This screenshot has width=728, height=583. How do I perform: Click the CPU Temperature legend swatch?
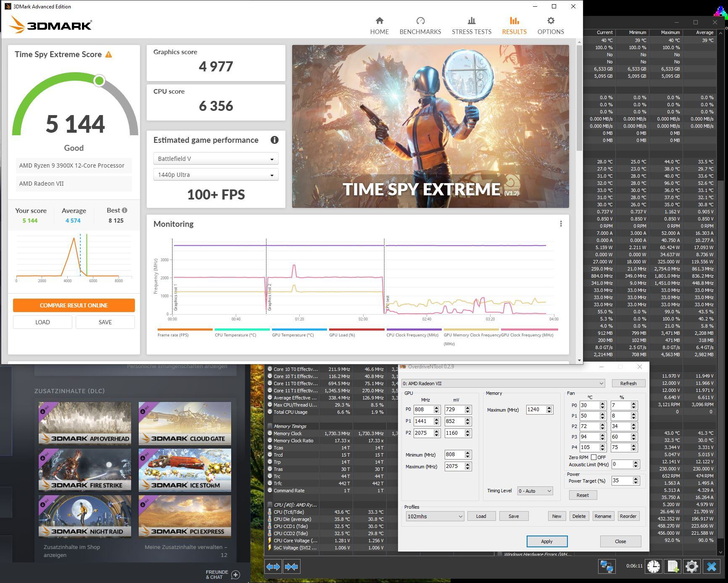pyautogui.click(x=242, y=330)
